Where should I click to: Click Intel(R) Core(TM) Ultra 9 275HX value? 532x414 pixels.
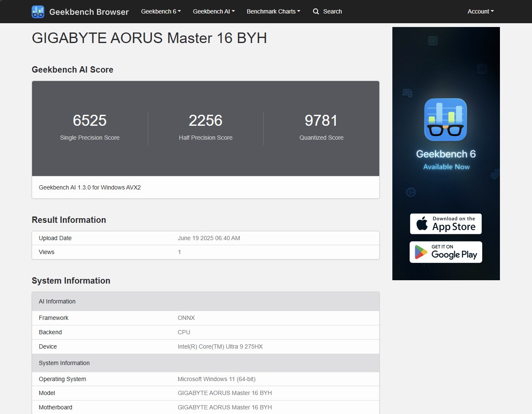220,346
